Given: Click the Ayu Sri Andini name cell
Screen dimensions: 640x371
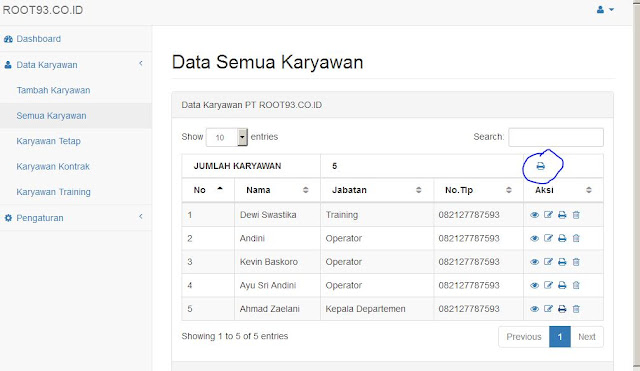Looking at the screenshot, I should [x=278, y=285].
